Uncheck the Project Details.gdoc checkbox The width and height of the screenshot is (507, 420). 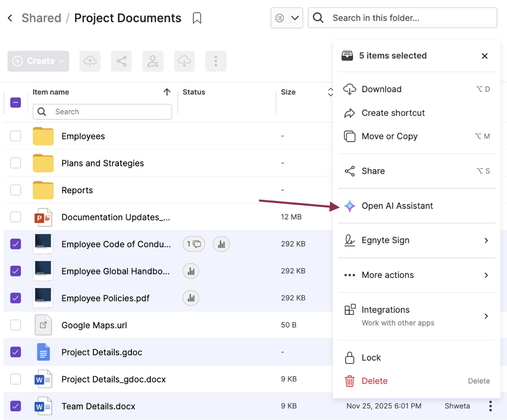point(16,352)
